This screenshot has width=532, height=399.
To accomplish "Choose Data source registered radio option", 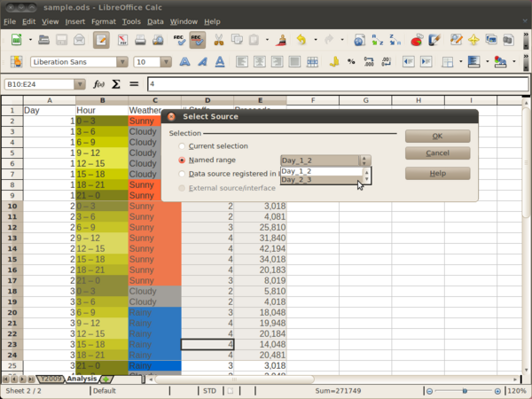I will tap(183, 175).
